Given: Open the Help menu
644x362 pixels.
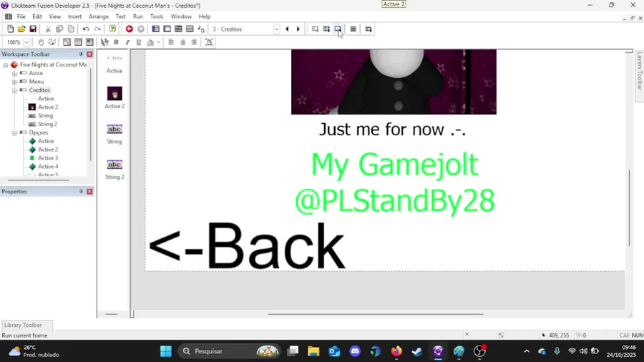Looking at the screenshot, I should pos(205,16).
